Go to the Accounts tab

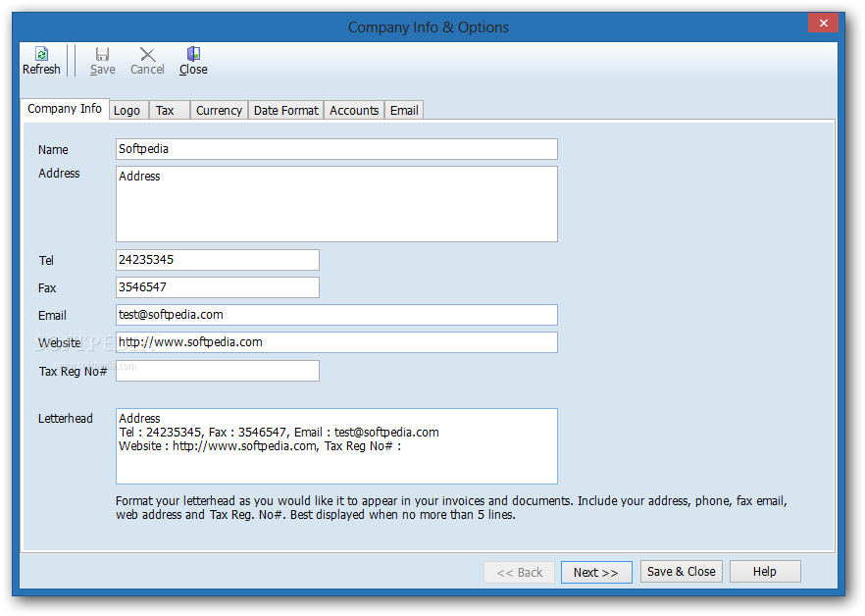[354, 111]
